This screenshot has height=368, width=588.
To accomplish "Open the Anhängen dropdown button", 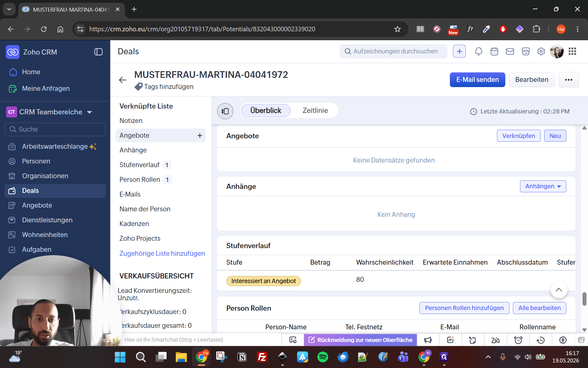I will pyautogui.click(x=543, y=186).
